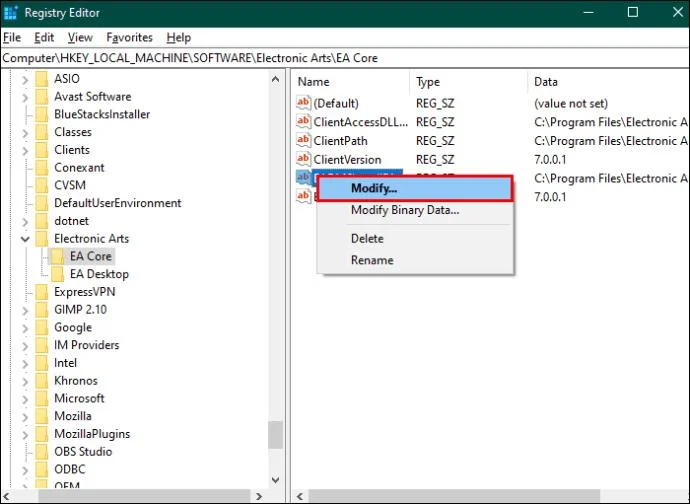The image size is (690, 504).
Task: Click the ab string icon beside ClientVersion
Action: [304, 159]
